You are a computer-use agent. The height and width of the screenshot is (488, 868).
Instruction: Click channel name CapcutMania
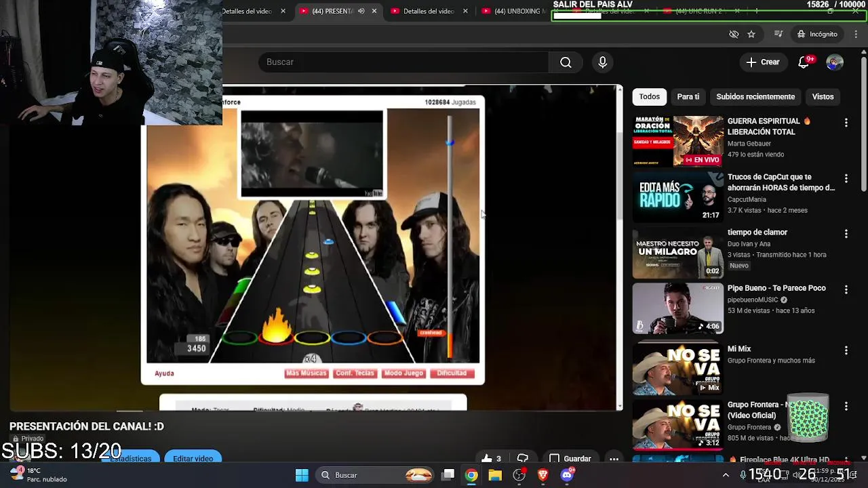point(747,199)
